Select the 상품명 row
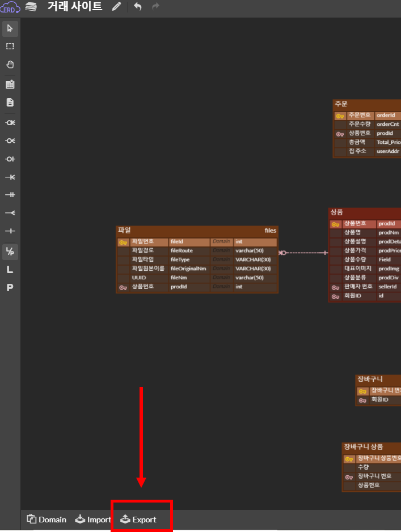 point(366,233)
